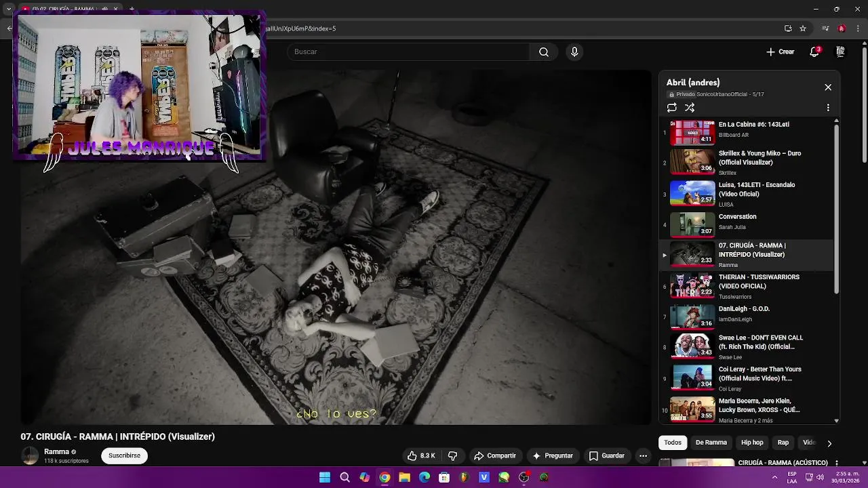Click the video player area

click(336, 247)
